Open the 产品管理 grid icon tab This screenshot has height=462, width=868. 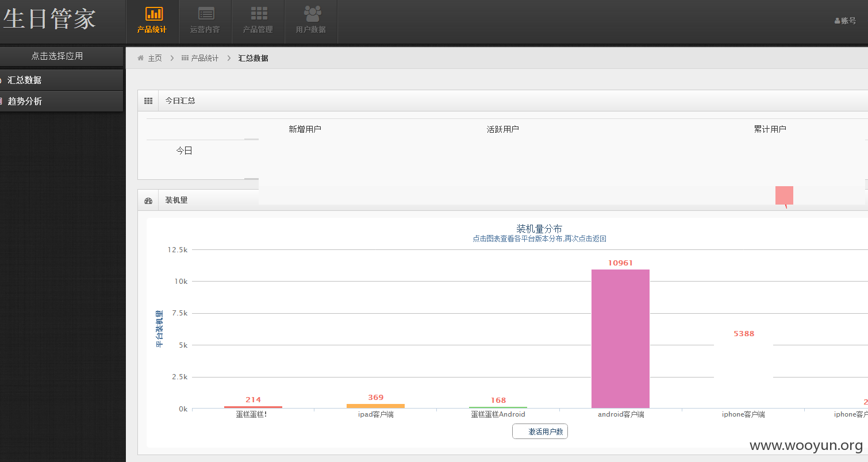[x=258, y=22]
